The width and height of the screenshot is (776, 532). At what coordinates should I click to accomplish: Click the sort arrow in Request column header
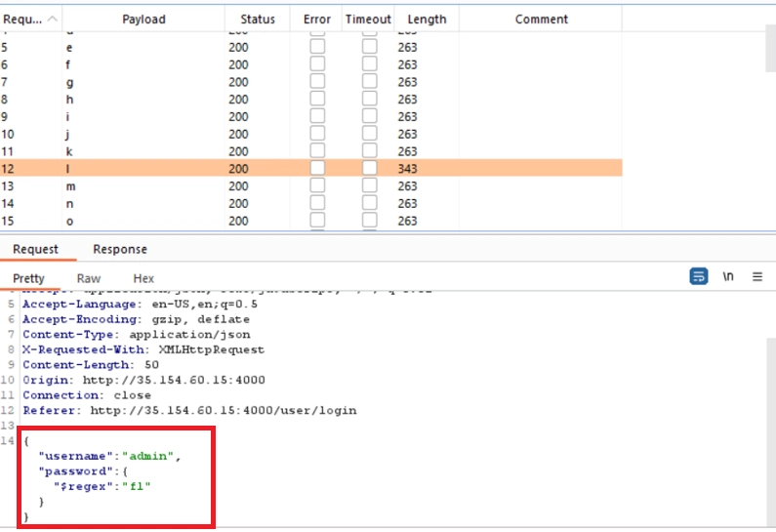click(52, 20)
